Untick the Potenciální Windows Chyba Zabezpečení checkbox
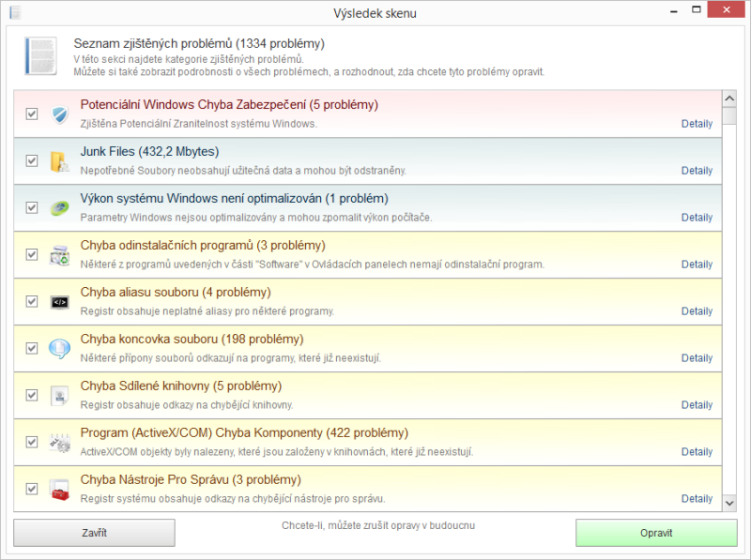Viewport: 751px width, 560px height. tap(32, 114)
